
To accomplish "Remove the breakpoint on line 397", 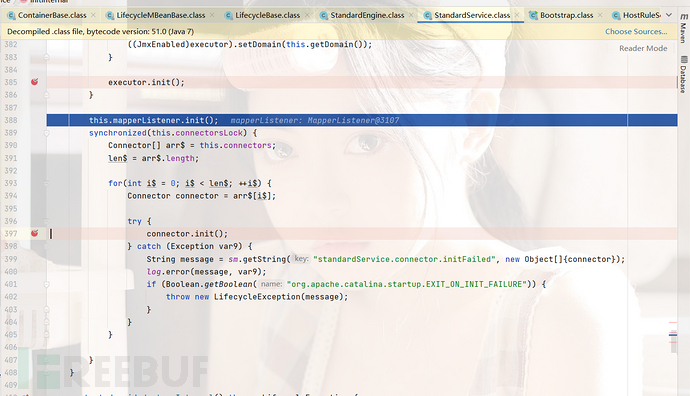I will tap(35, 233).
